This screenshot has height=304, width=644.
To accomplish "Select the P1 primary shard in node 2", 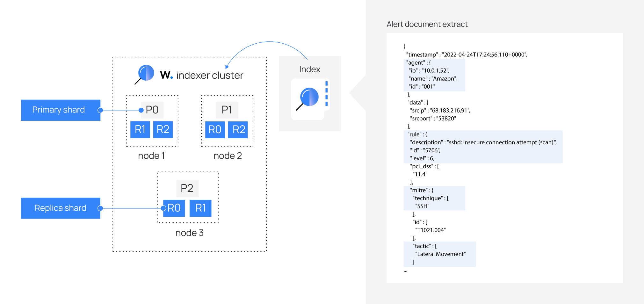I will tap(227, 110).
